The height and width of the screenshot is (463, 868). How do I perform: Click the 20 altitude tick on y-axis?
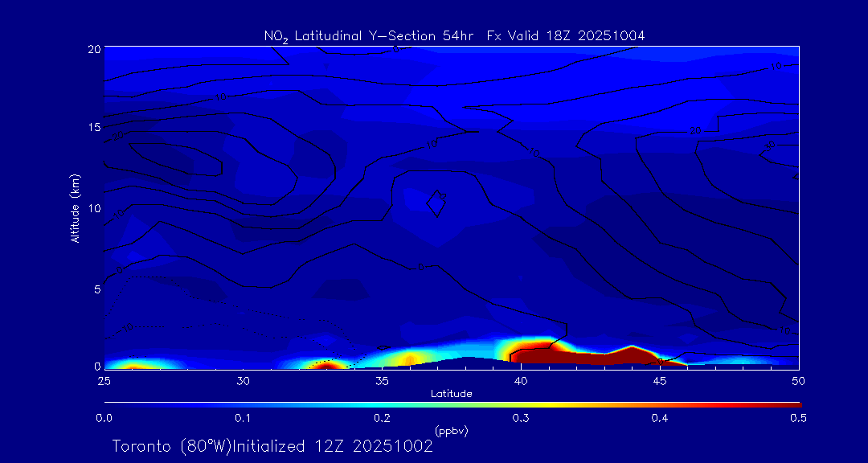[x=93, y=49]
